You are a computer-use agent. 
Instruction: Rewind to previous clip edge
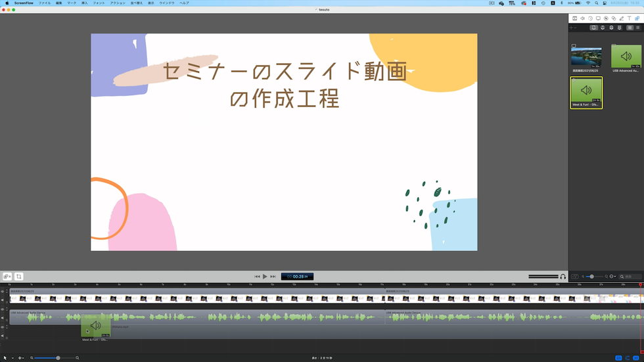257,277
